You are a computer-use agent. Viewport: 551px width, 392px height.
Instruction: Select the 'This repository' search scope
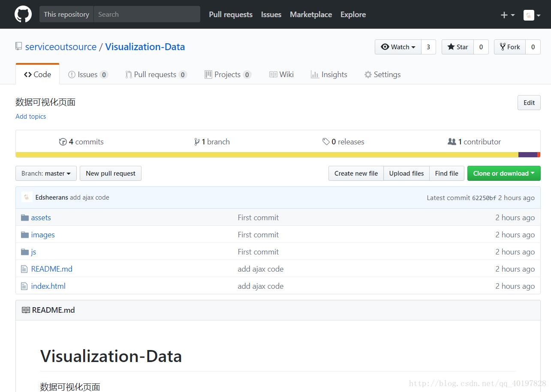(66, 14)
